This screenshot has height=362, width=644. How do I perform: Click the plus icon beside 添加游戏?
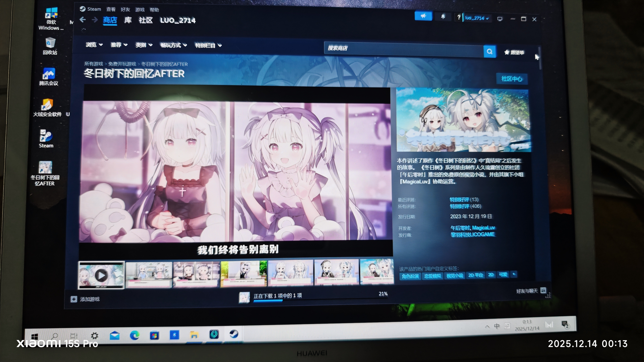point(74,299)
